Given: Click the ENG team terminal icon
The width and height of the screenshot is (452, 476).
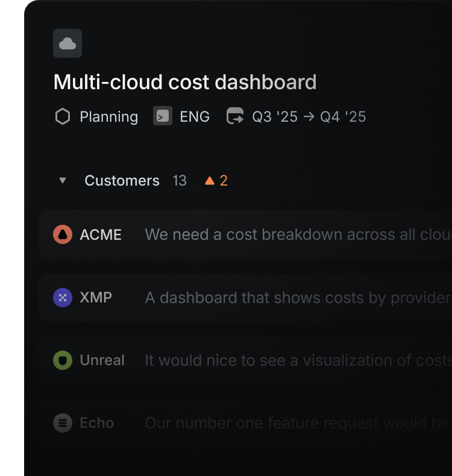Looking at the screenshot, I should click(x=163, y=116).
